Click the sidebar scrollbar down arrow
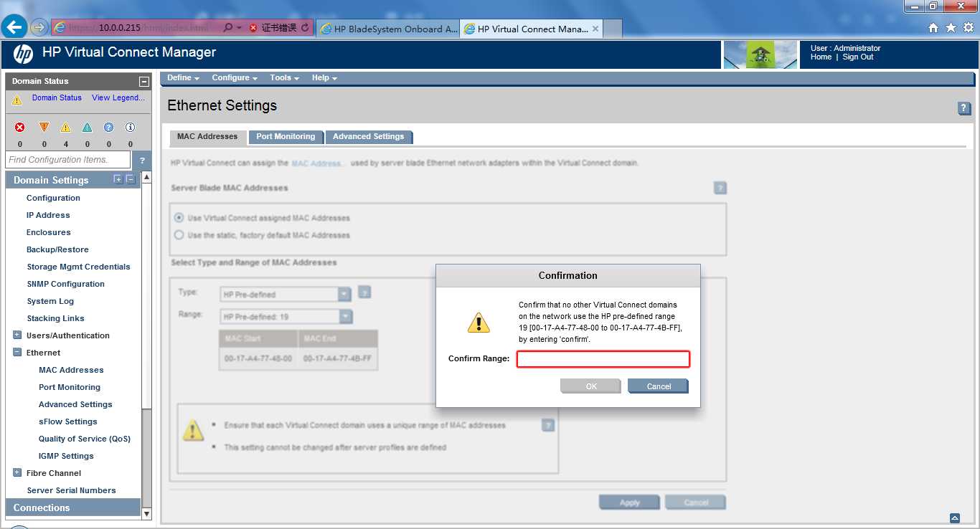980x529 pixels. point(147,513)
